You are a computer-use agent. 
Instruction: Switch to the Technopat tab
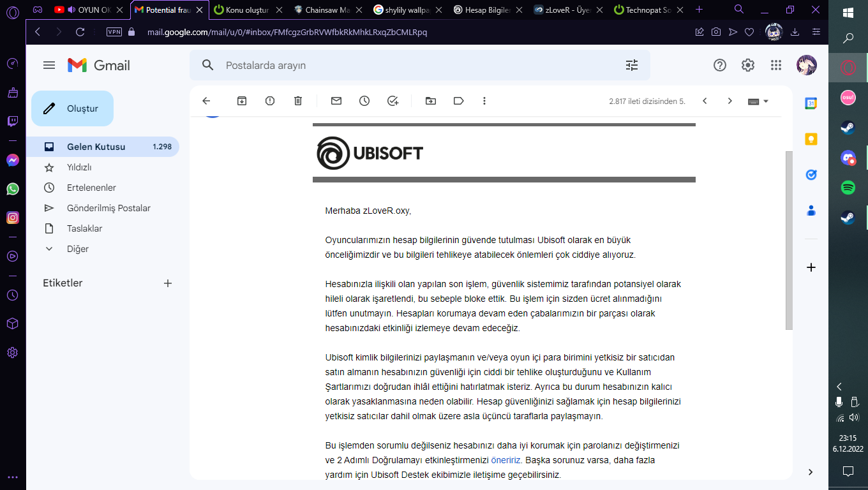click(647, 10)
